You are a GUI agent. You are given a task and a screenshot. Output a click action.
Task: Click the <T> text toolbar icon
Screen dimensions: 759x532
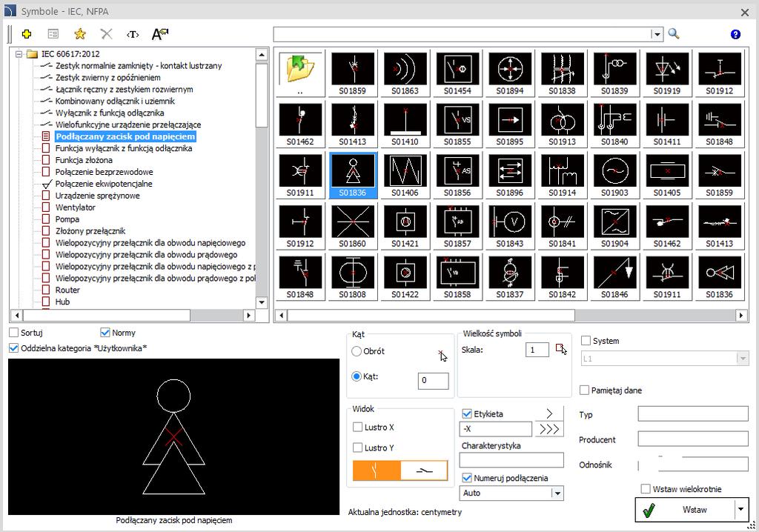133,34
